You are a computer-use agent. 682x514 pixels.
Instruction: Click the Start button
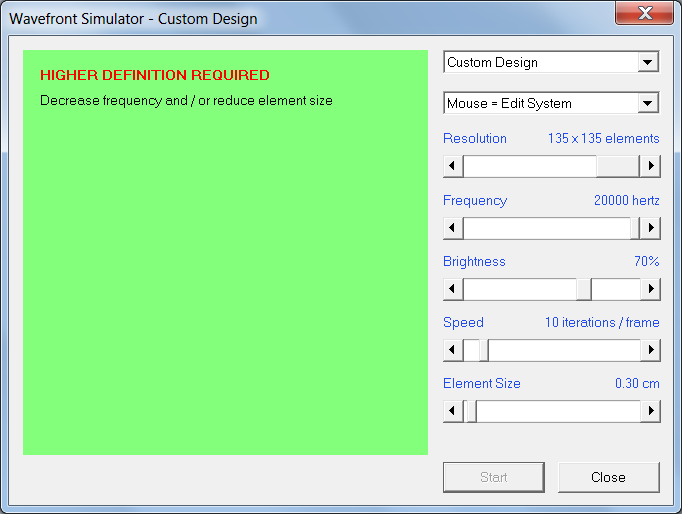click(x=494, y=477)
